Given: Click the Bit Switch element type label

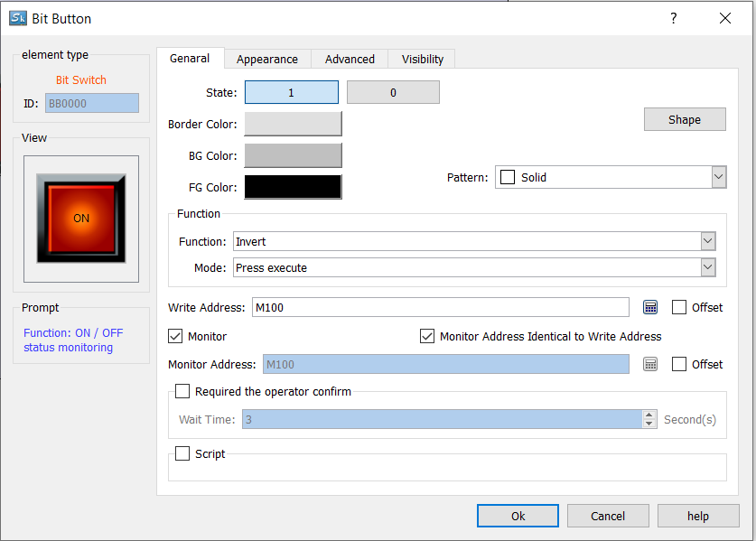Looking at the screenshot, I should pyautogui.click(x=81, y=79).
